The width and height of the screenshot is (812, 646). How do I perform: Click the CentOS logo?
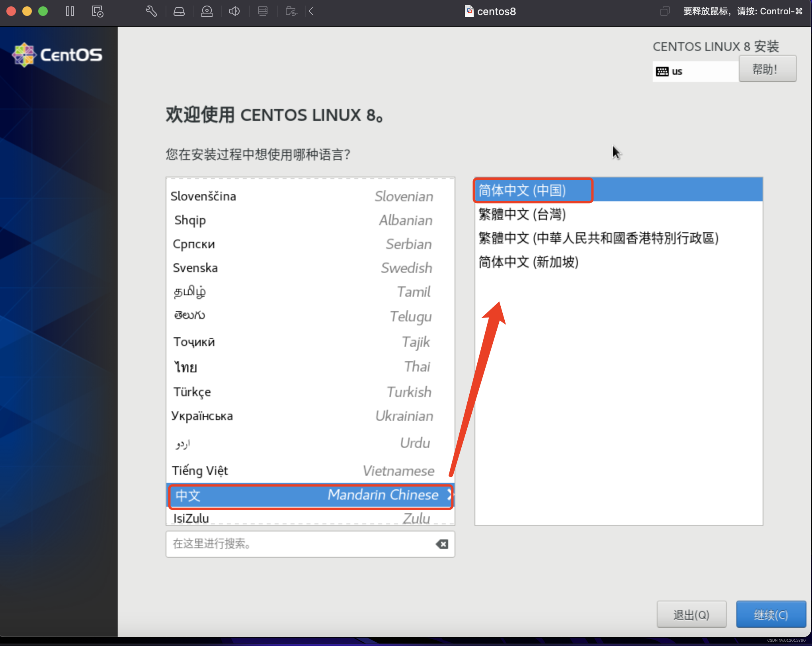57,54
